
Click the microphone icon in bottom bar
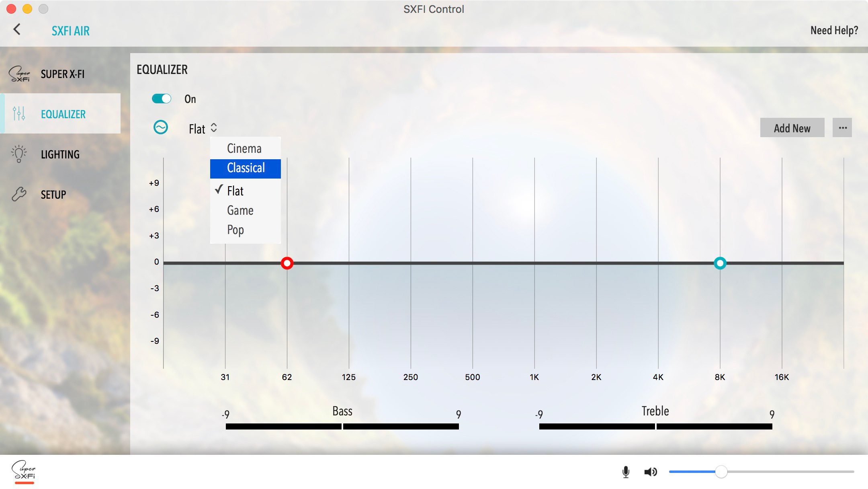click(x=626, y=472)
